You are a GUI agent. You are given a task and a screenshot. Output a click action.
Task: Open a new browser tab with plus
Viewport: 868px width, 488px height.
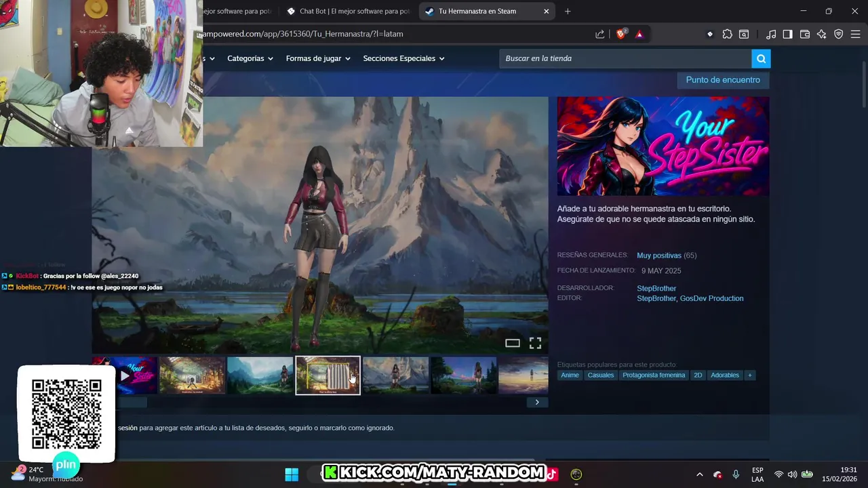(568, 11)
